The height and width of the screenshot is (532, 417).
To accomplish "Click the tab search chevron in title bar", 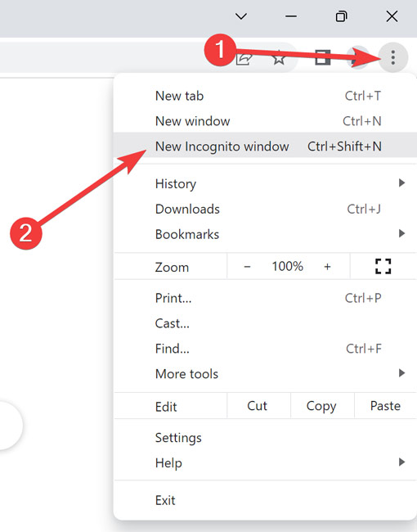I will [241, 16].
